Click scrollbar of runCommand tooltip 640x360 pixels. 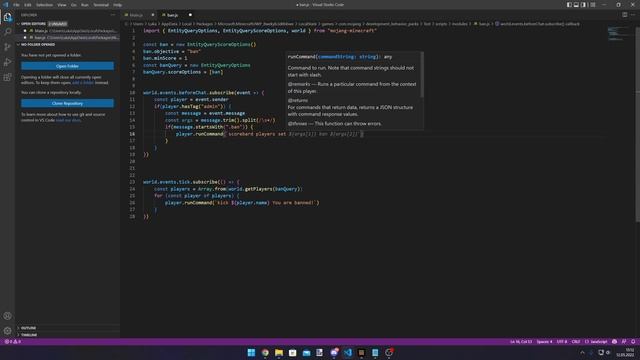(422, 75)
